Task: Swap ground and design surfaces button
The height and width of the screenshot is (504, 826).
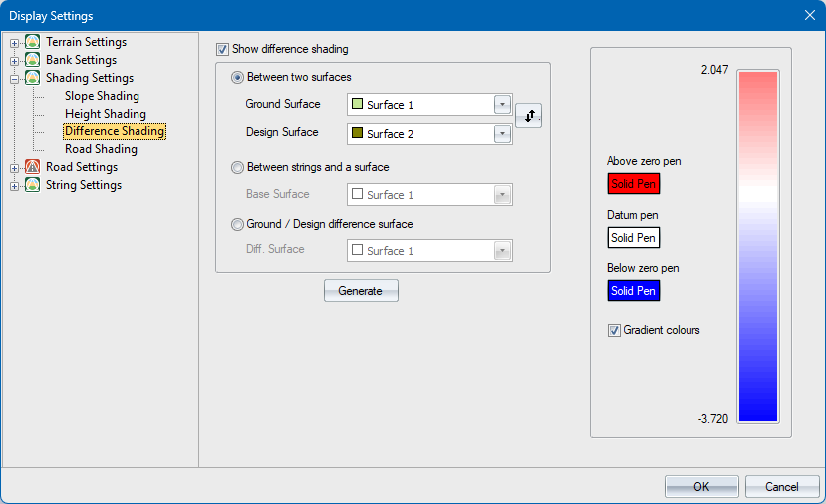Action: (x=529, y=116)
